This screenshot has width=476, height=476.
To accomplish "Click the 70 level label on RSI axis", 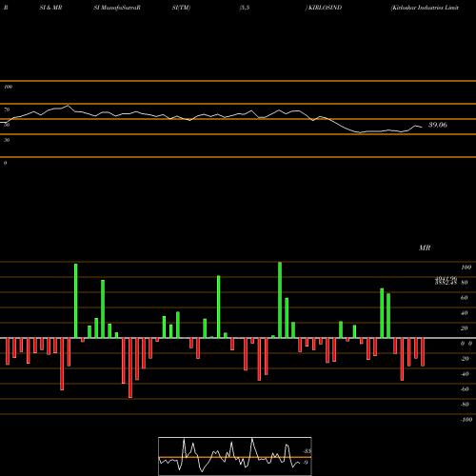I will click(x=7, y=109).
